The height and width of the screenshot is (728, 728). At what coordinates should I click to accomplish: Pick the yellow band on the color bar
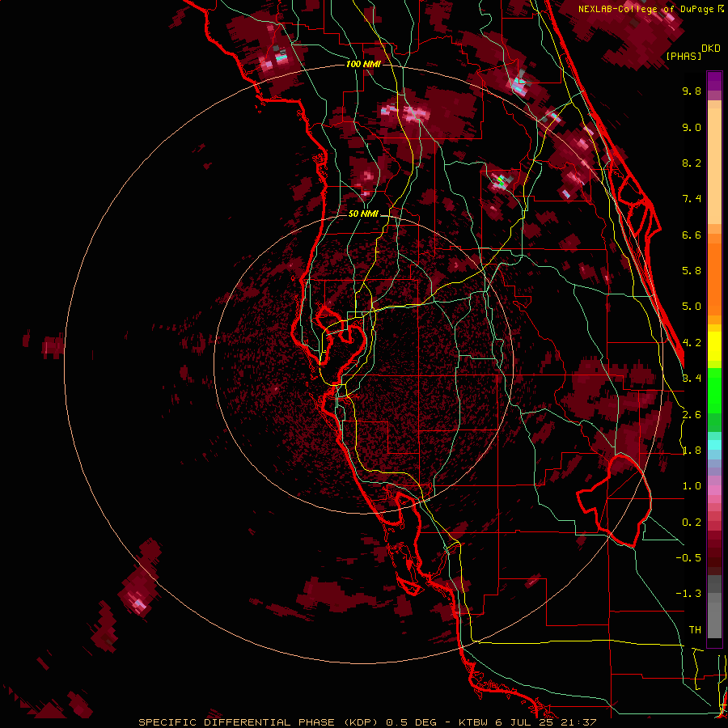[x=714, y=346]
